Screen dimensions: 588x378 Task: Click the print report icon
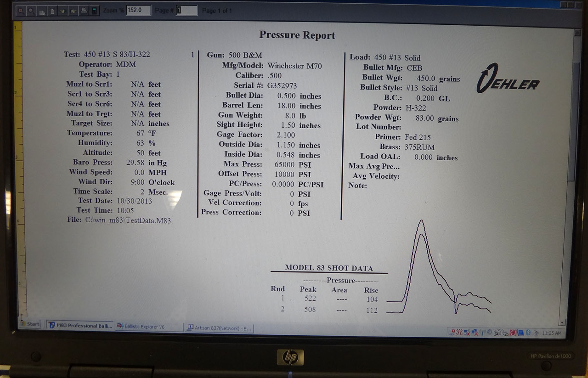[84, 11]
